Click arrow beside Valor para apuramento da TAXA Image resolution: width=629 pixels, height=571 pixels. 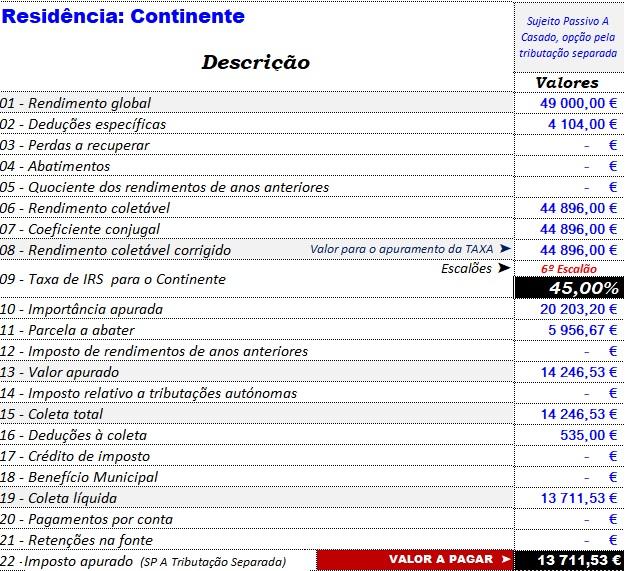tap(504, 249)
